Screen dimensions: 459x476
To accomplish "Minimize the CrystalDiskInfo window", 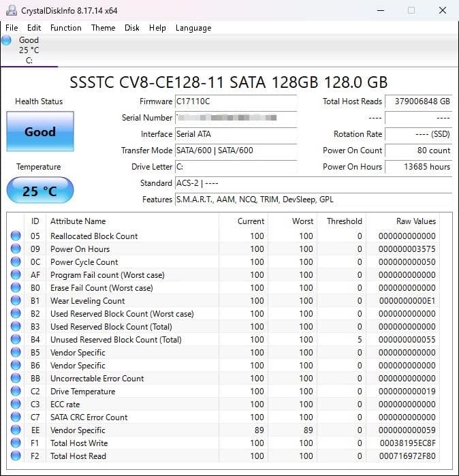I will click(381, 11).
